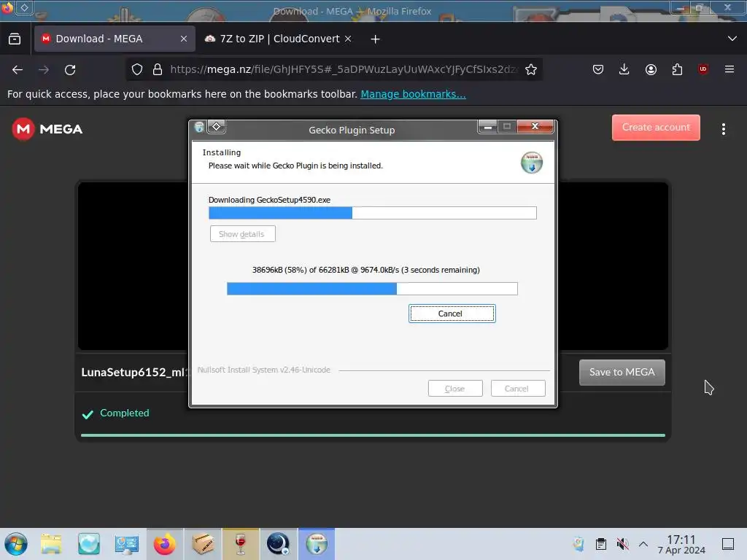Click the disabled Close button in setup
Image resolution: width=747 pixels, height=560 pixels.
455,389
